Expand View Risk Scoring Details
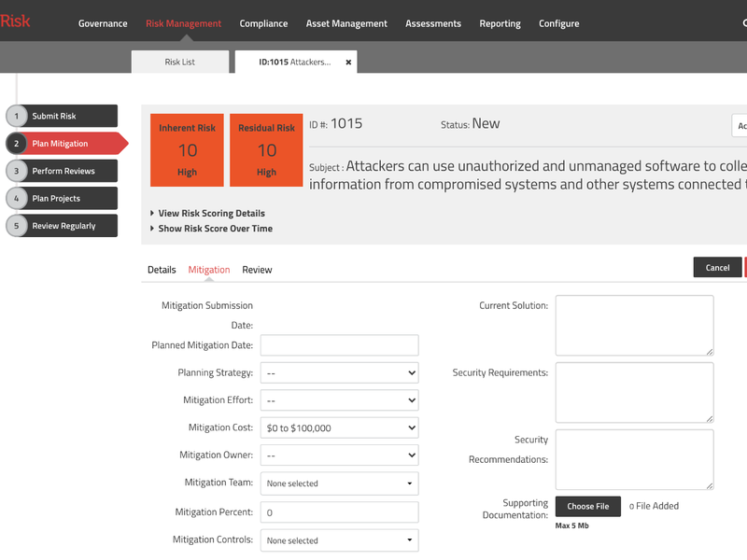 (207, 214)
